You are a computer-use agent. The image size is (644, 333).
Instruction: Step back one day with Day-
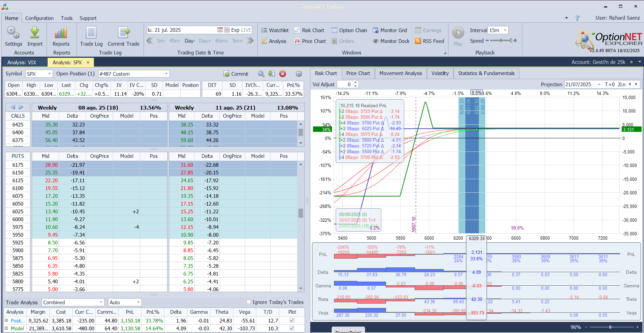pos(190,41)
